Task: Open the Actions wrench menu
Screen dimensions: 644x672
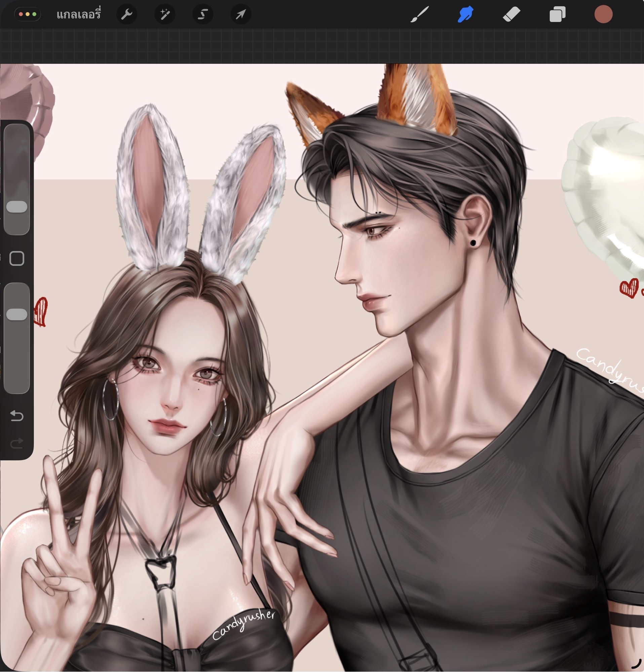Action: click(x=126, y=14)
